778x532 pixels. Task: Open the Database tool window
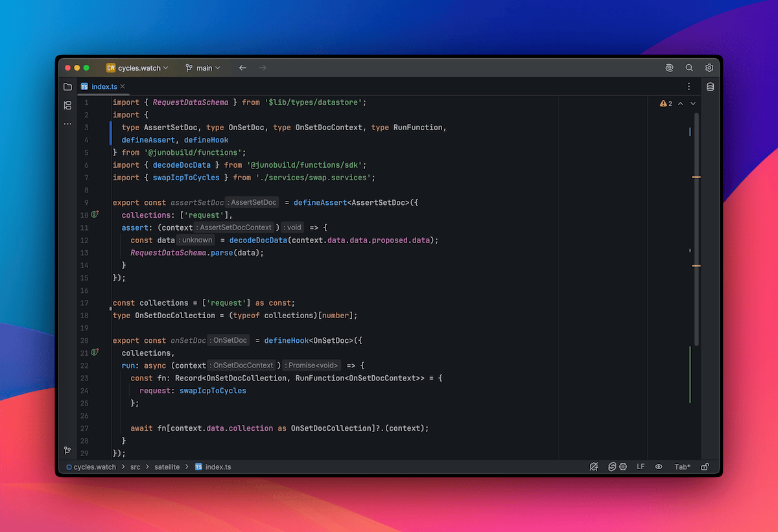[x=710, y=87]
